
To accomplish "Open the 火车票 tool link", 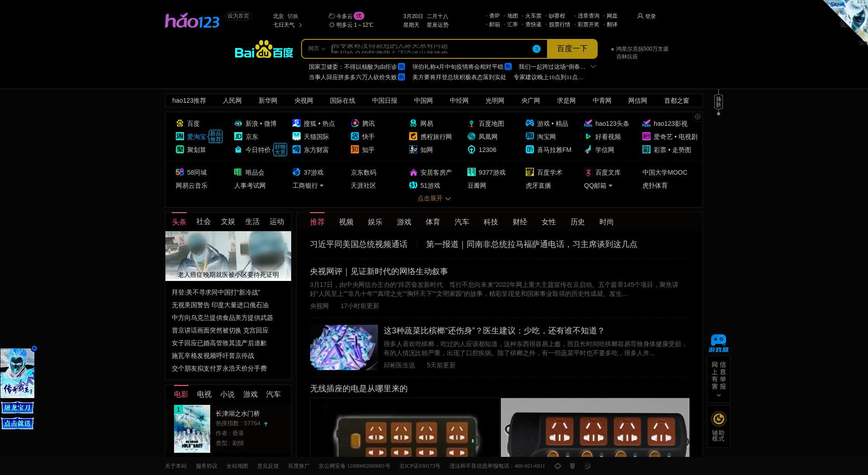I will click(x=533, y=16).
